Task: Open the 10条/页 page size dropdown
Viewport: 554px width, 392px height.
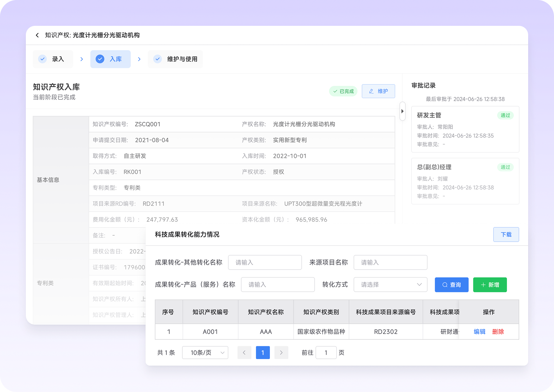Action: pyautogui.click(x=205, y=353)
